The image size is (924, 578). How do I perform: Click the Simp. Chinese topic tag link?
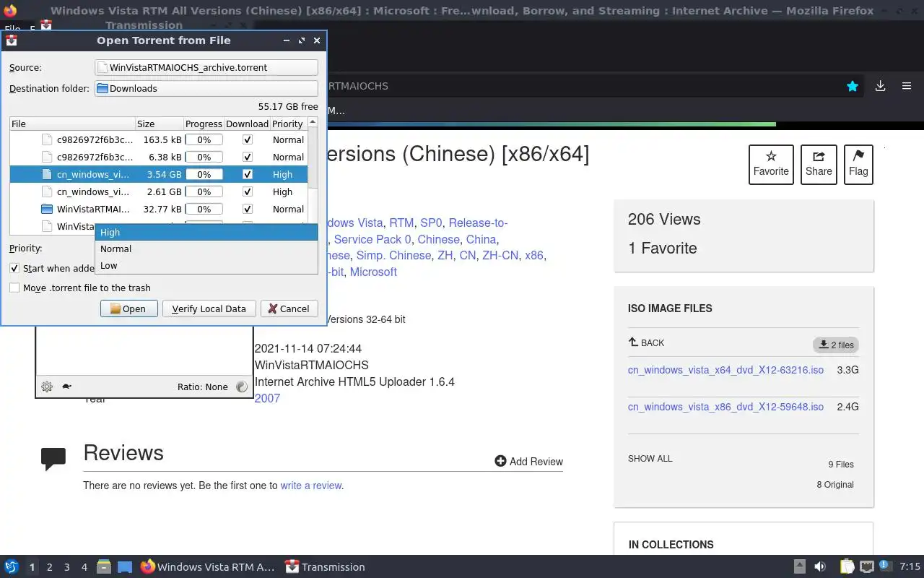click(393, 255)
